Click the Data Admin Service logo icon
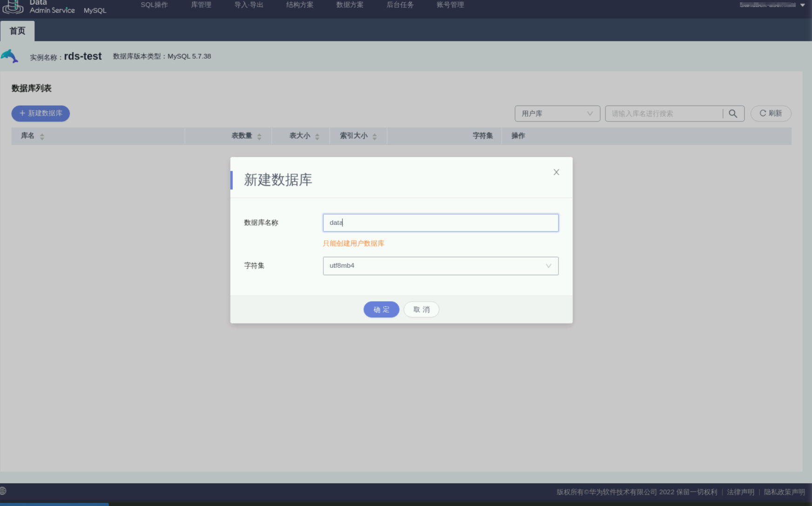This screenshot has height=506, width=812. tap(13, 7)
